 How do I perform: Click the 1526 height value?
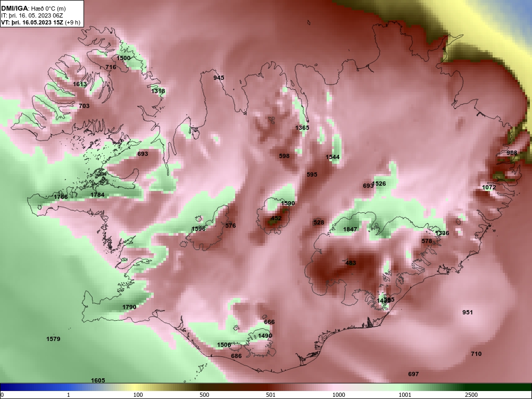[x=379, y=184]
